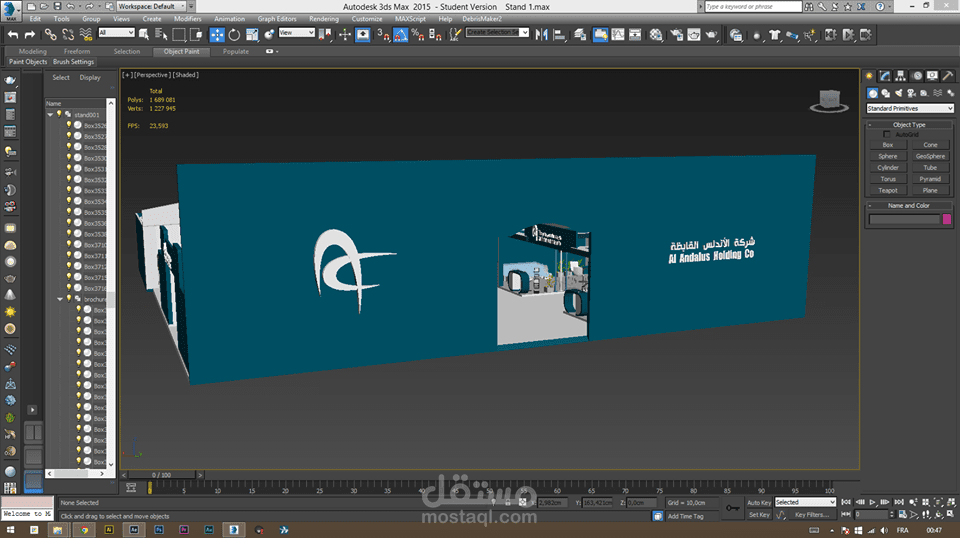Enable the AutoGrid checkbox
This screenshot has width=960, height=538.
tap(887, 134)
